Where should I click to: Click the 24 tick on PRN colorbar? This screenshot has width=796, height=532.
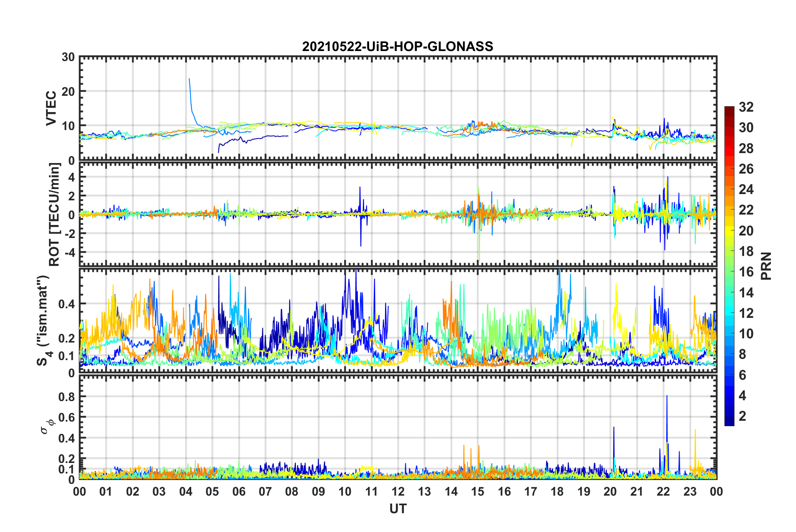coord(746,189)
